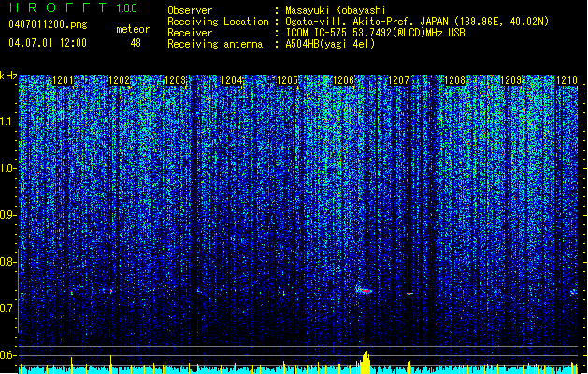Click the 1202 time marker
The height and width of the screenshot is (374, 588).
click(x=119, y=80)
